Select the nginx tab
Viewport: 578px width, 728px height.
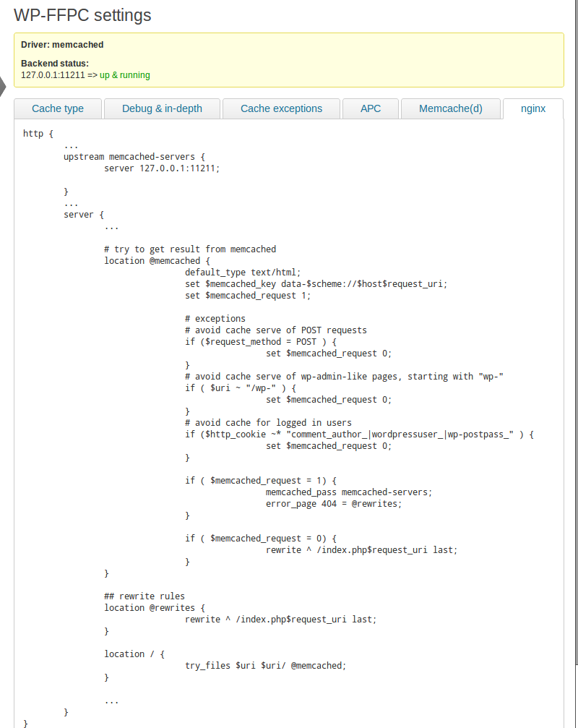click(533, 108)
